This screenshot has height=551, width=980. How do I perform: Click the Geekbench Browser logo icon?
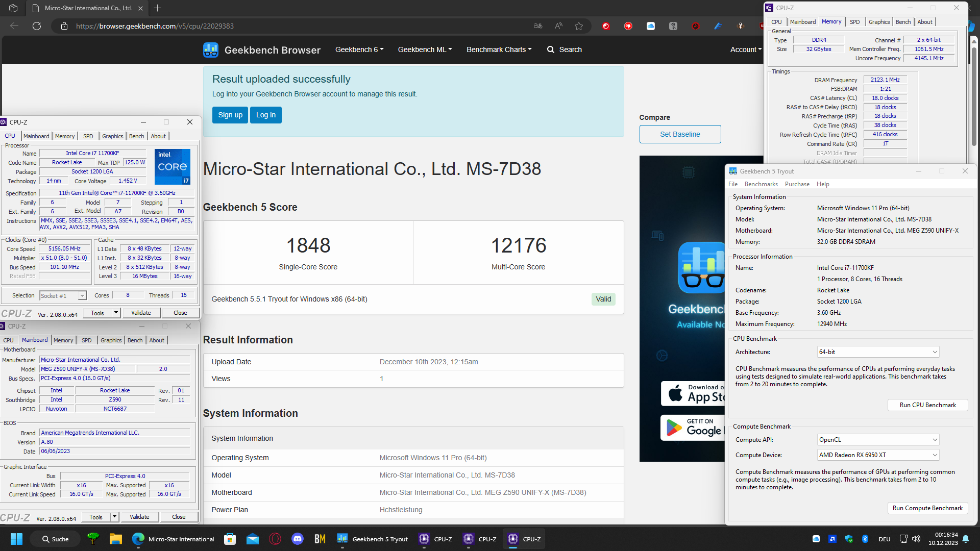tap(211, 49)
